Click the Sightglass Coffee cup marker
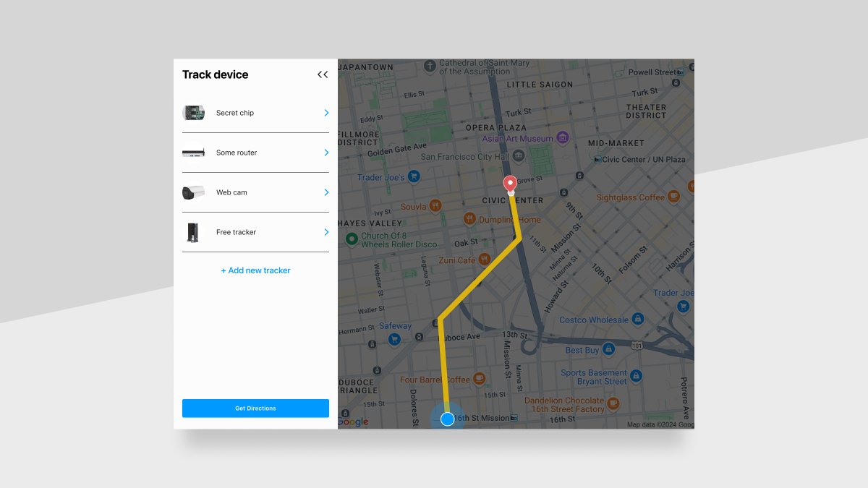The height and width of the screenshot is (488, 868). click(673, 197)
